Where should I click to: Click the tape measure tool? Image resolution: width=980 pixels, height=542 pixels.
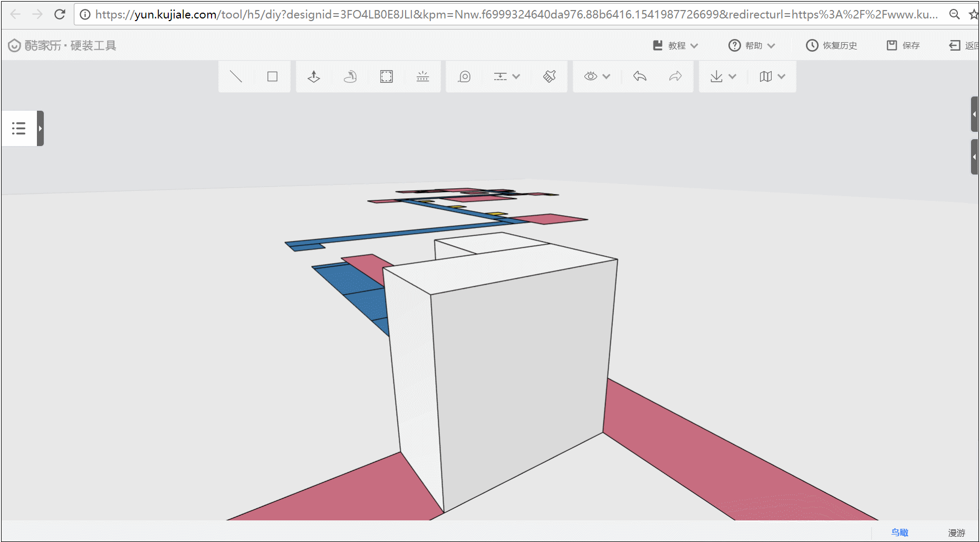(464, 76)
